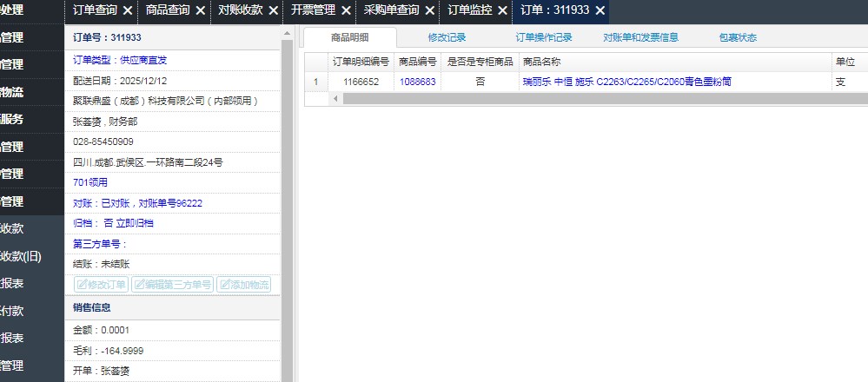
Task: Close the 订单监控 tab
Action: coord(502,11)
